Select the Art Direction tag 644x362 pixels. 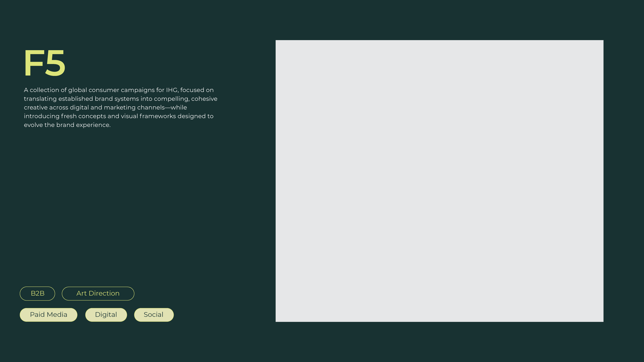98,293
